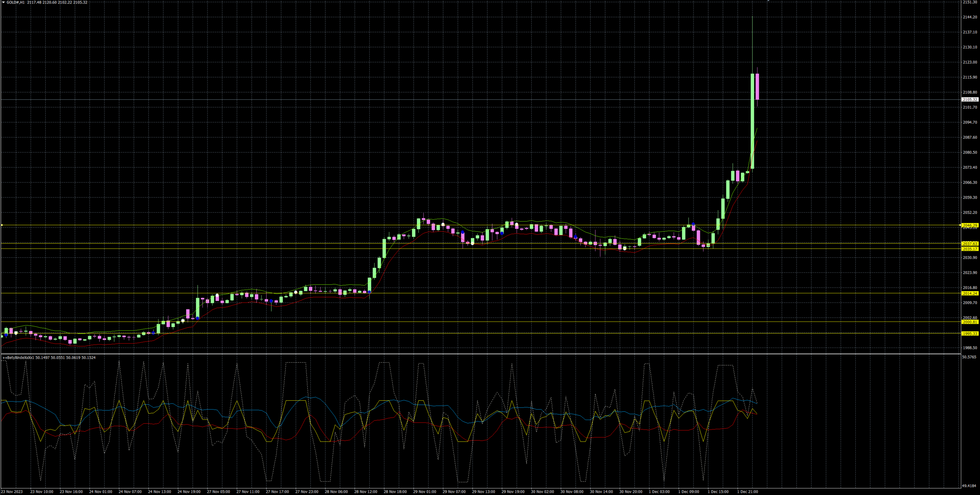The image size is (980, 495).
Task: Click the '28 Nov 12:00' time axis label
Action: (366, 492)
